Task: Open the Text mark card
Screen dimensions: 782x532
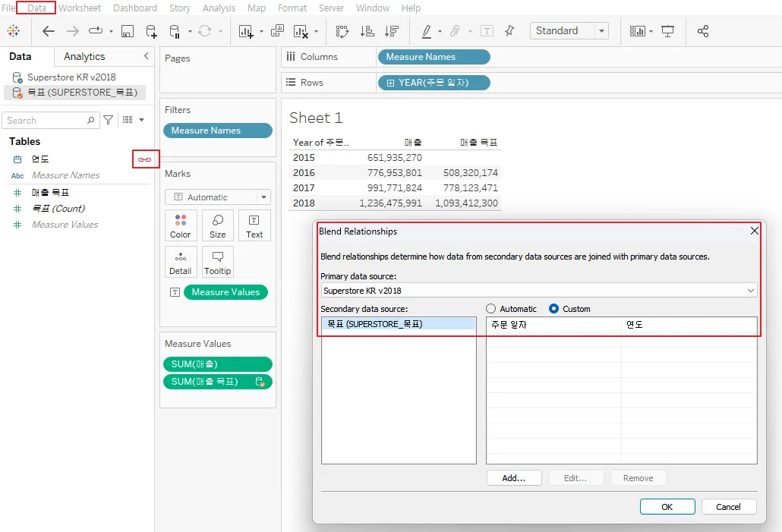Action: [x=254, y=225]
